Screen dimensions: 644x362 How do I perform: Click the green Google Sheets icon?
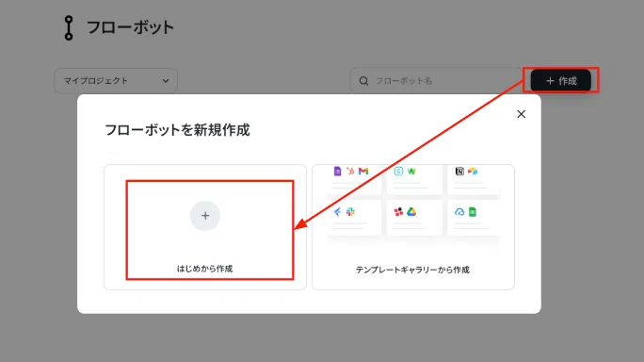pyautogui.click(x=473, y=212)
